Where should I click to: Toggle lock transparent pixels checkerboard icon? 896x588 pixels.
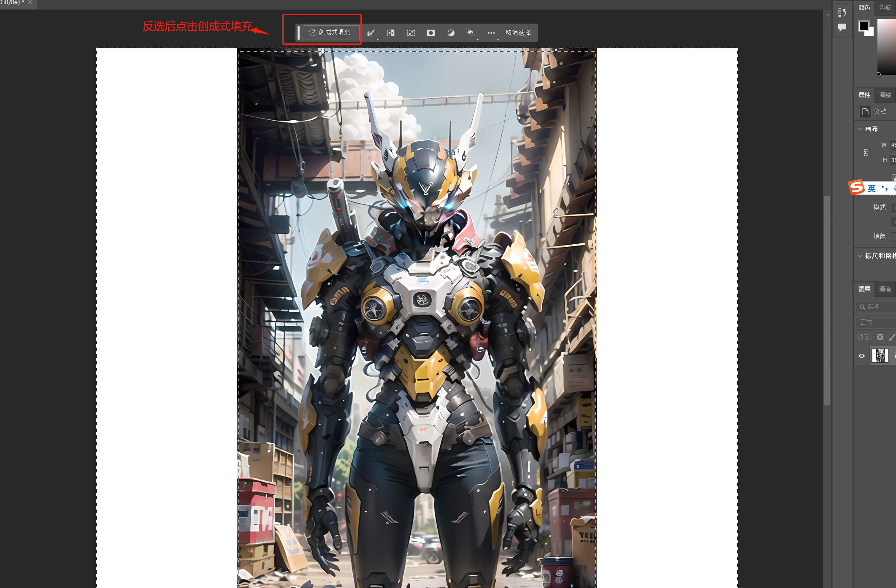[880, 337]
